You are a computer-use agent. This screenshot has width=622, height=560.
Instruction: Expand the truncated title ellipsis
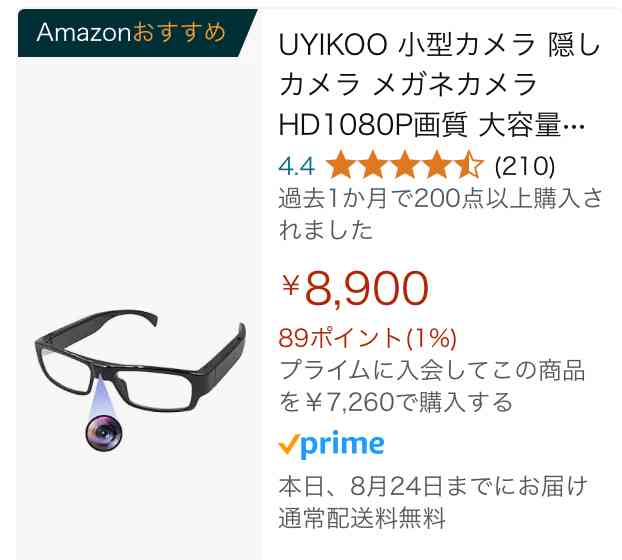click(x=574, y=127)
